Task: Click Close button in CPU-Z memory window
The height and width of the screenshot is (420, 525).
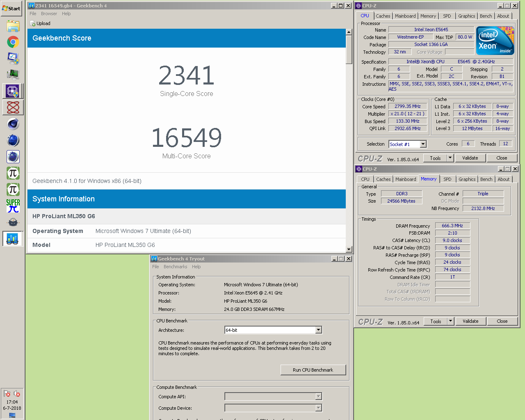Action: coord(502,321)
